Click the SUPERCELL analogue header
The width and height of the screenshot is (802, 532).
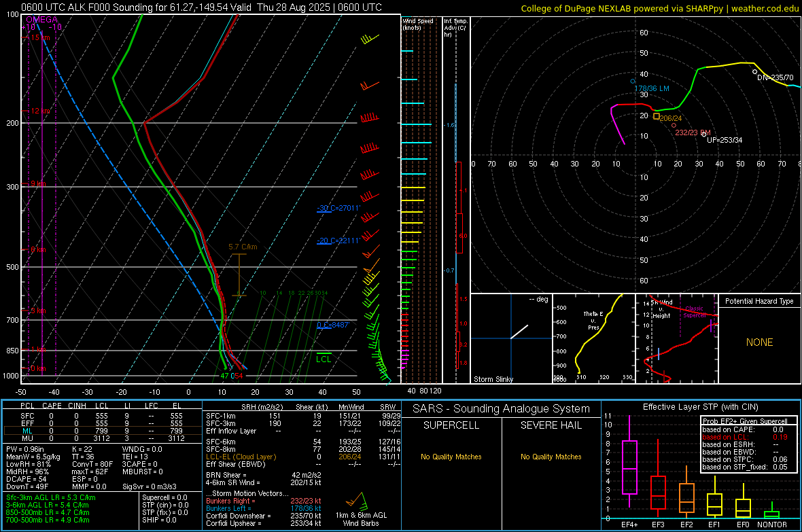(x=451, y=425)
